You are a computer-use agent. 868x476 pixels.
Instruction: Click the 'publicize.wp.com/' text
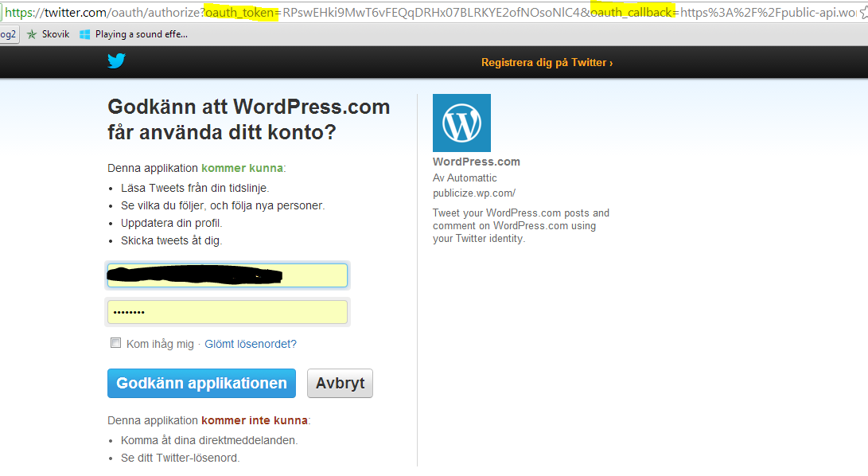coord(474,193)
